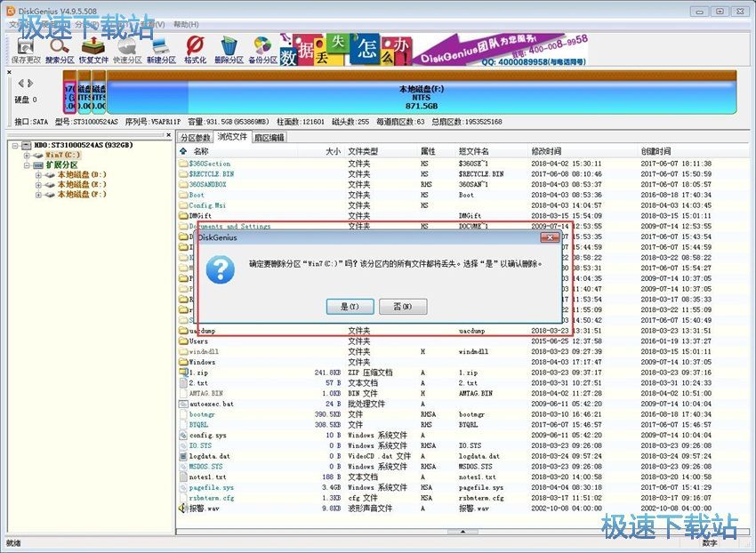Expand the 本地磁盘(F:) tree node

[38, 195]
